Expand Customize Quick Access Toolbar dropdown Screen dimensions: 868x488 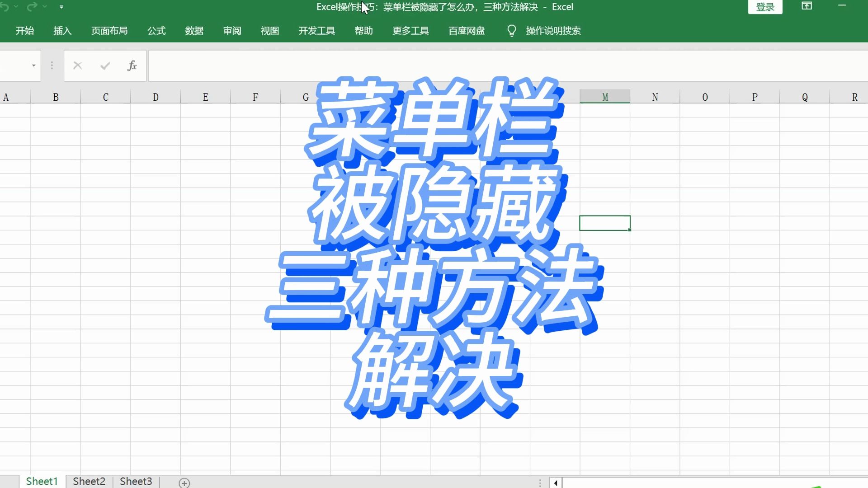coord(61,7)
